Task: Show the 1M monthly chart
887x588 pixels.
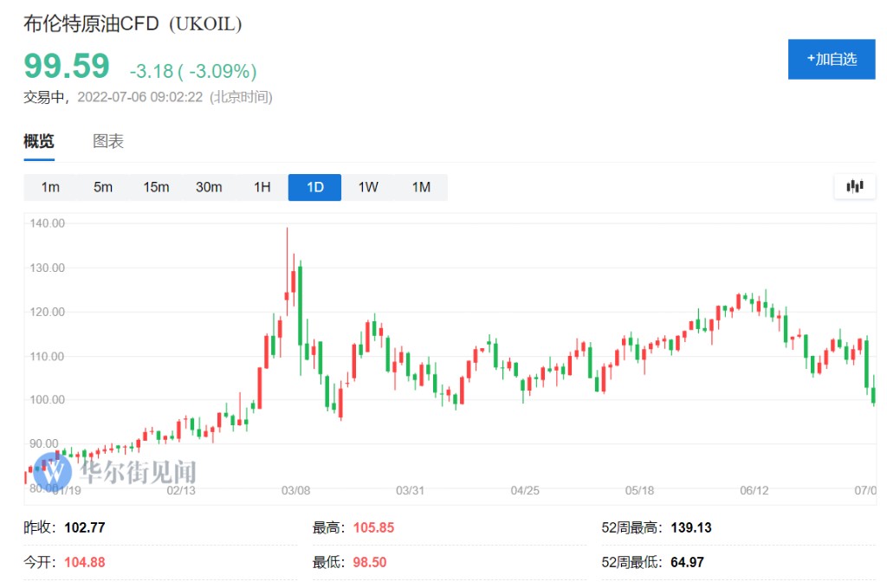Action: 421,187
